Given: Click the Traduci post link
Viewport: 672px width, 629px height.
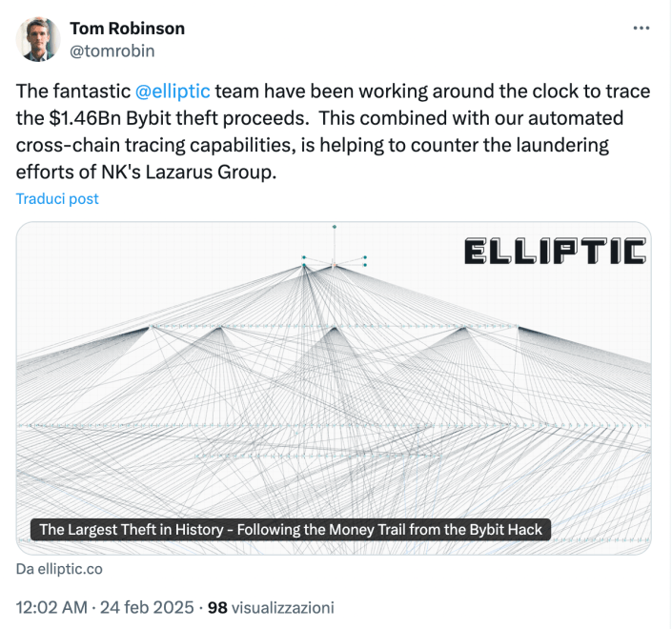Looking at the screenshot, I should (57, 198).
